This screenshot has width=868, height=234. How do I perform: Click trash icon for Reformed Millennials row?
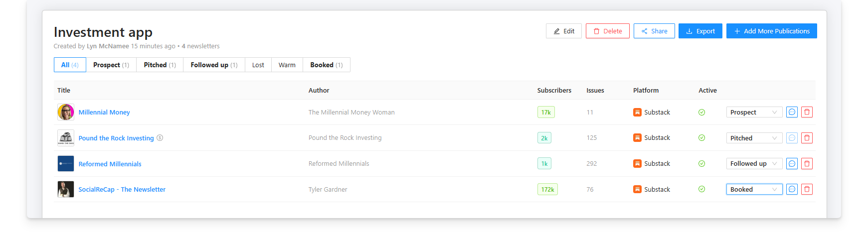pos(807,163)
